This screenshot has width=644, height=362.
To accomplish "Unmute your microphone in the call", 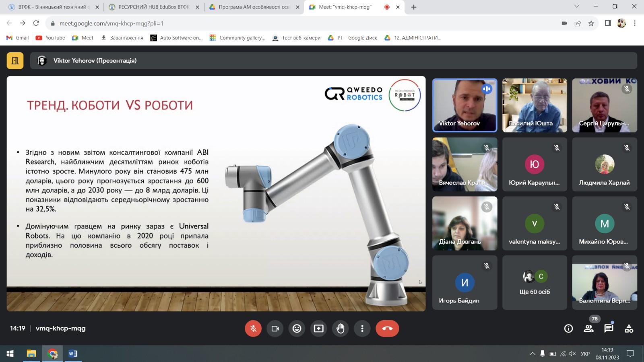I will (253, 329).
